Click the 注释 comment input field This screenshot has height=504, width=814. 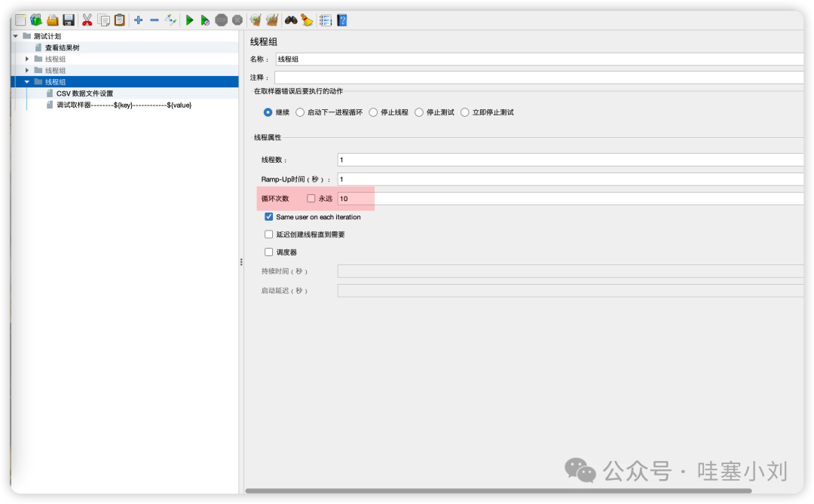click(x=539, y=78)
